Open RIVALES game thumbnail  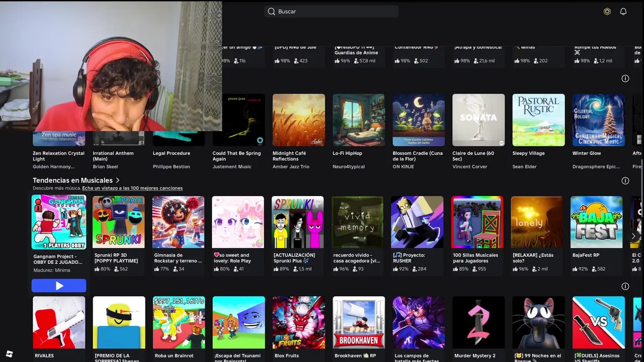coord(59,323)
